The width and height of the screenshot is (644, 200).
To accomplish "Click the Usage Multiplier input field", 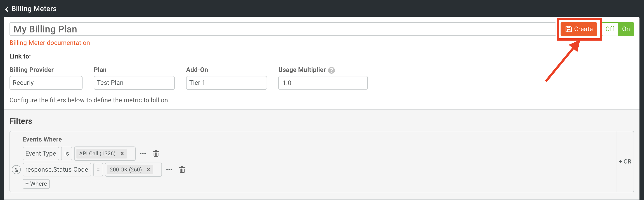I will [x=322, y=83].
